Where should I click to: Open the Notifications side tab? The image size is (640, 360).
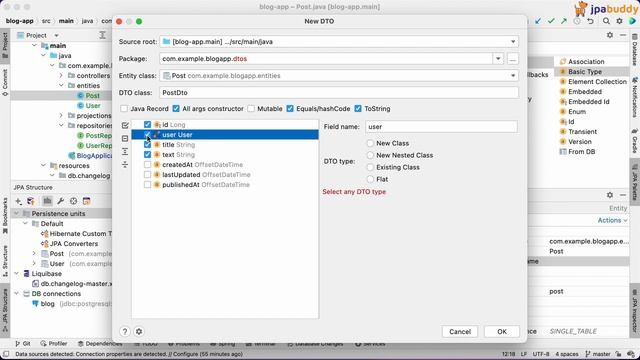(635, 97)
